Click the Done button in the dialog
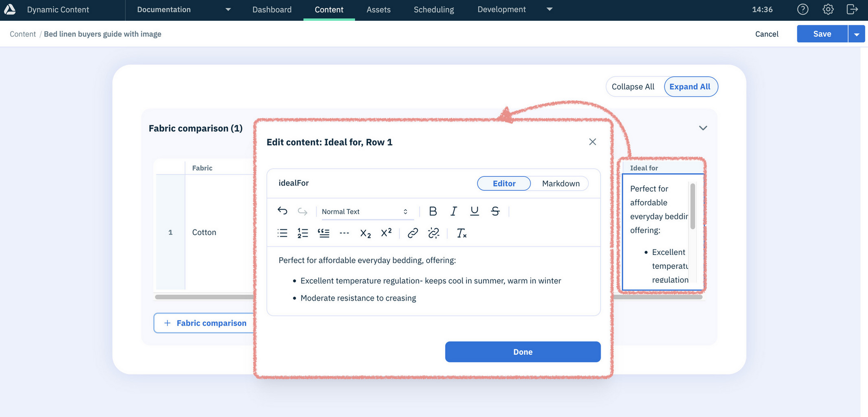Screen dimensions: 868x417 coord(522,351)
